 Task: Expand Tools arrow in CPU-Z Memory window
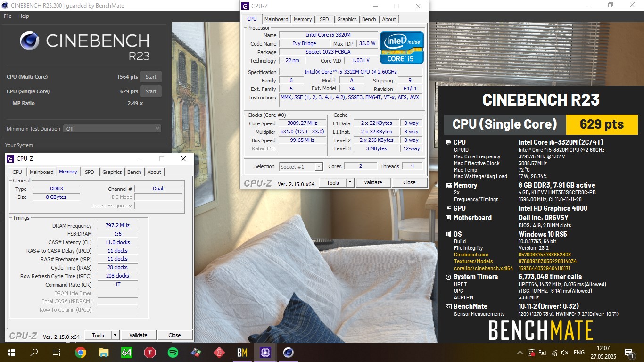pyautogui.click(x=115, y=335)
